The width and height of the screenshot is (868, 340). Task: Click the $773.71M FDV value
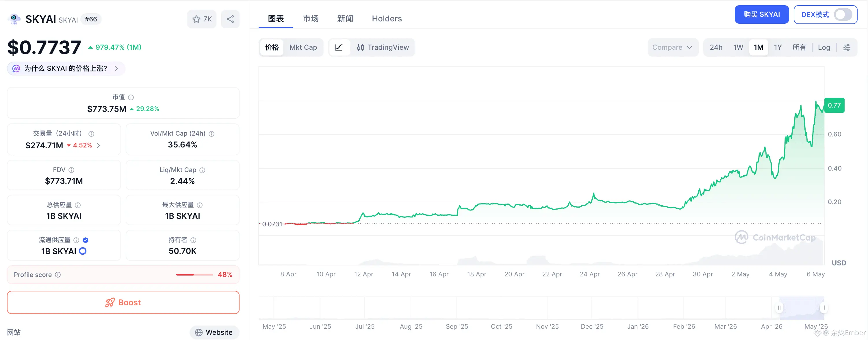click(x=64, y=181)
